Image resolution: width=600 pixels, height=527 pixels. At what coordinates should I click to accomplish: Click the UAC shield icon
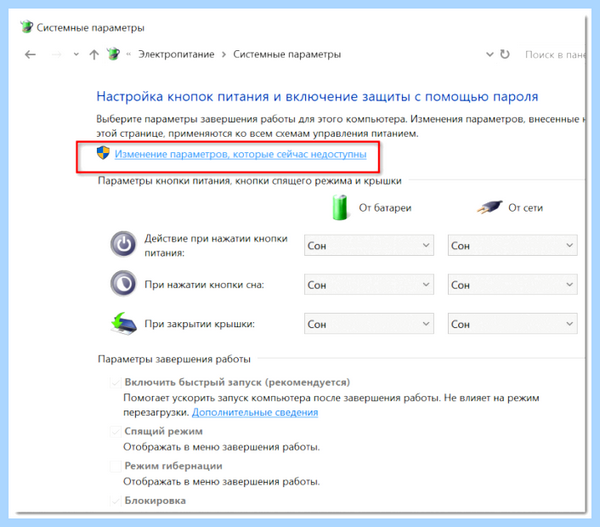click(103, 153)
